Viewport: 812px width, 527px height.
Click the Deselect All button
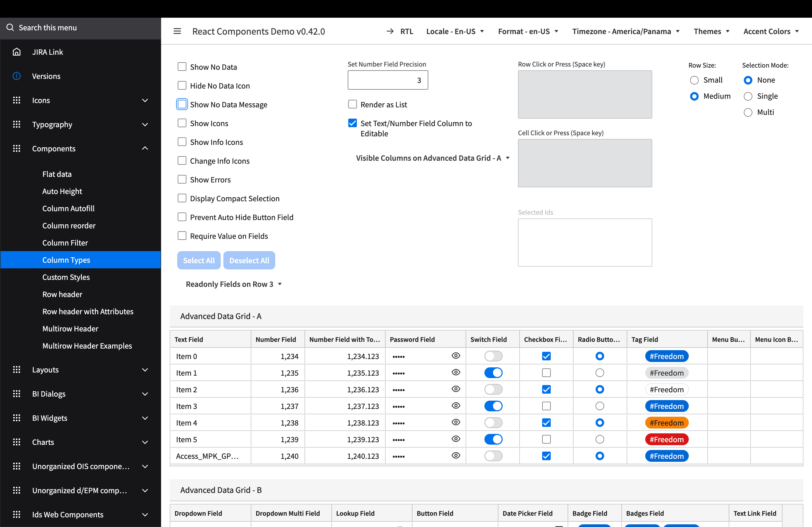tap(249, 260)
